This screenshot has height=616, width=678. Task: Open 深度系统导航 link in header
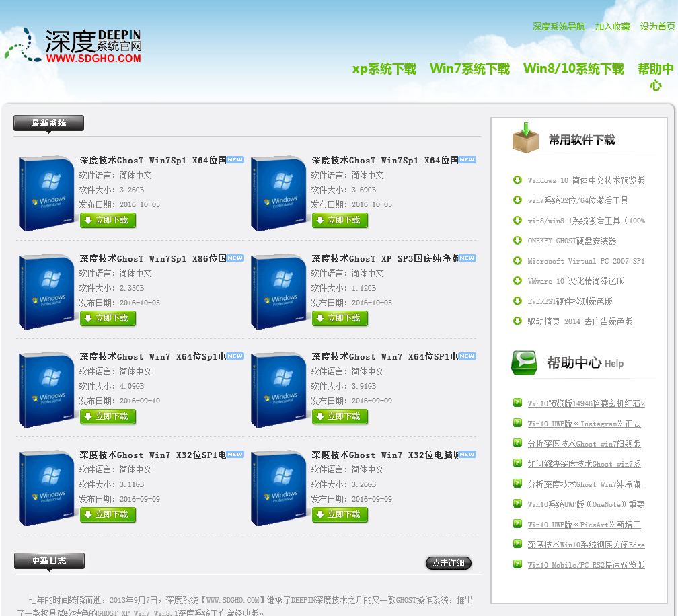pos(559,26)
